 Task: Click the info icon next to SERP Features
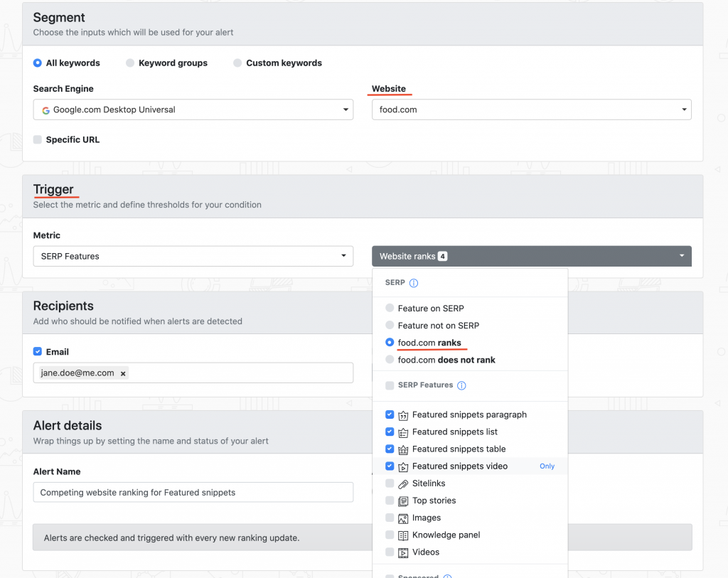(461, 385)
